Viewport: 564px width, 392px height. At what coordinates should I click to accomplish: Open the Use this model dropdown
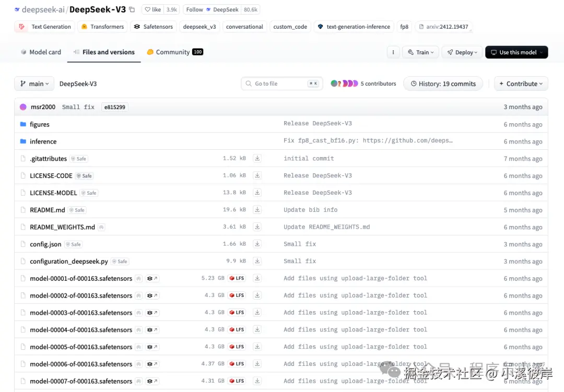pyautogui.click(x=516, y=52)
